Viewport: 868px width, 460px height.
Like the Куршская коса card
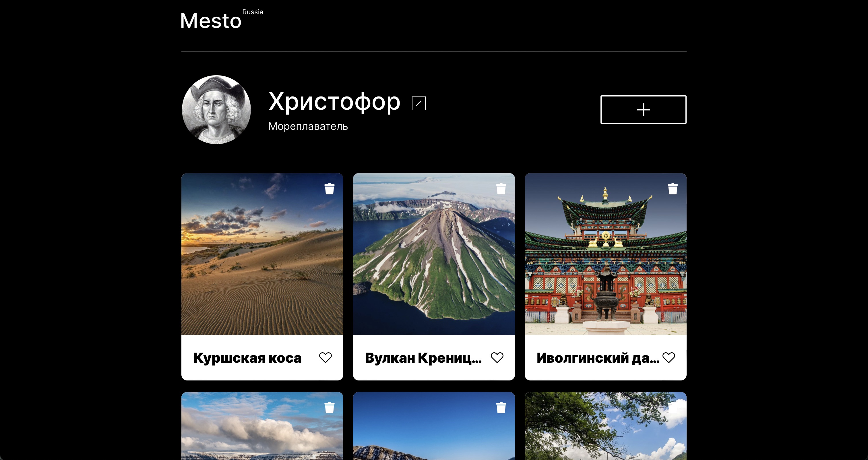pos(325,357)
